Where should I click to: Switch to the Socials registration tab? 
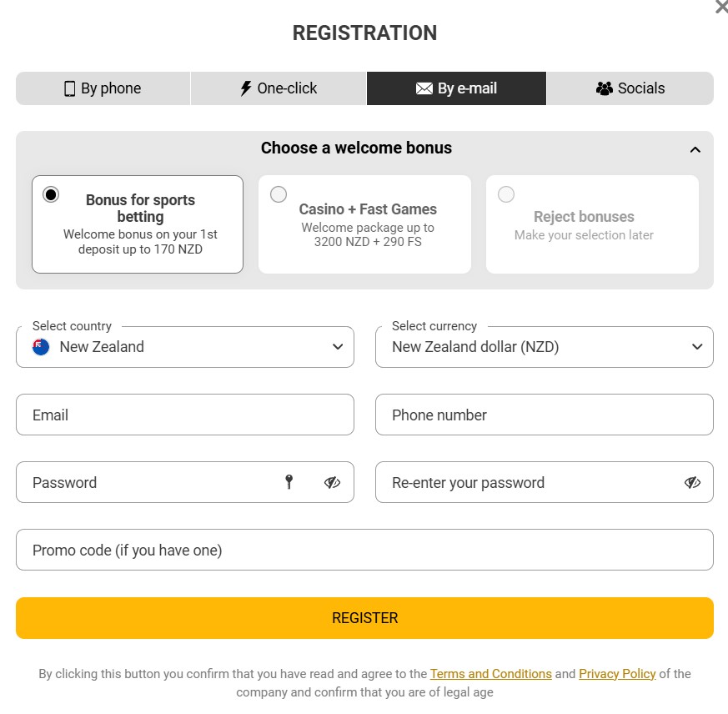[x=630, y=88]
